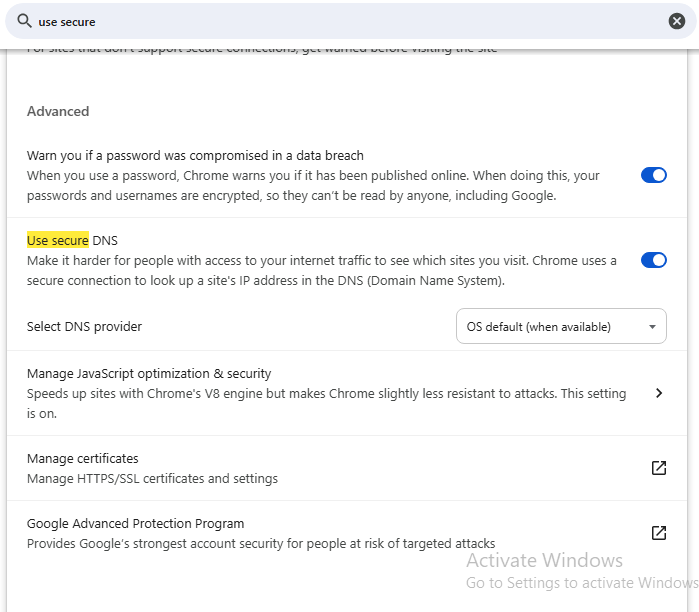Click the secure DNS description paragraph
The width and height of the screenshot is (699, 612).
pos(320,270)
